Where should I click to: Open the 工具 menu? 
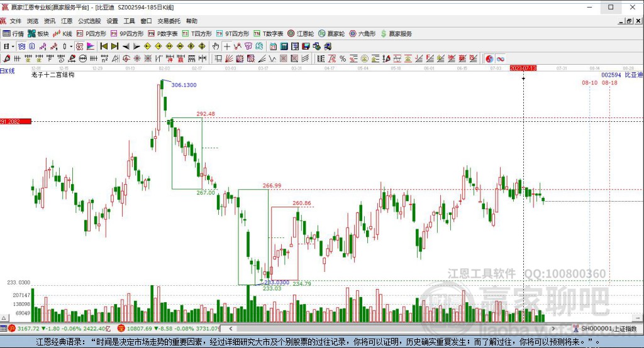click(129, 21)
